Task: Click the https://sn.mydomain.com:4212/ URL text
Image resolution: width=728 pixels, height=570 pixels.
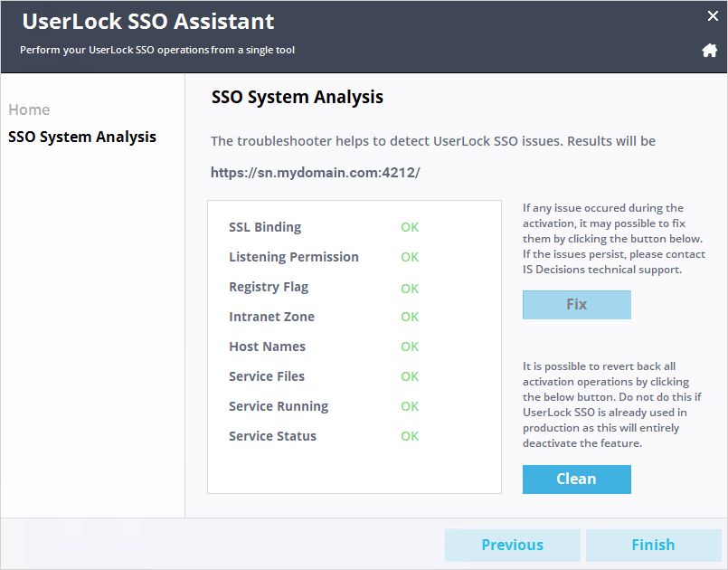Action: coord(316,173)
